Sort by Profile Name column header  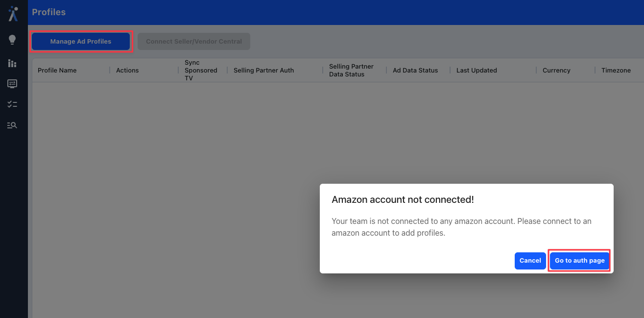57,71
